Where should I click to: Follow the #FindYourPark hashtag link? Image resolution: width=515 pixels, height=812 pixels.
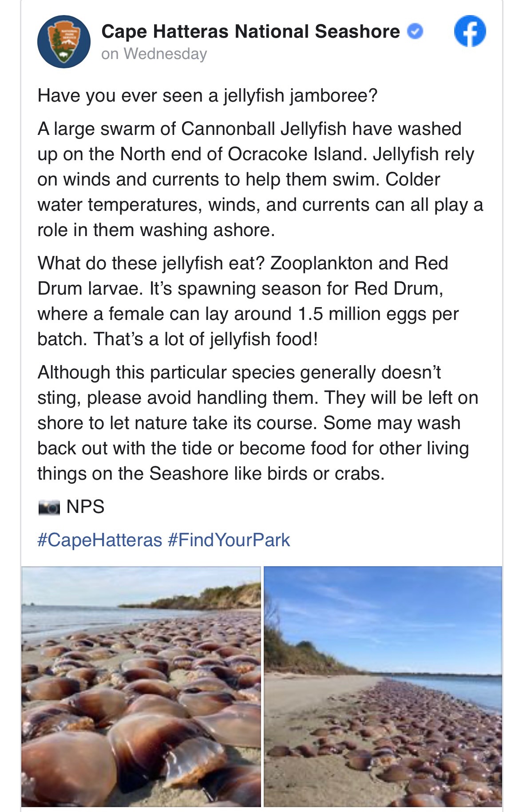229,540
